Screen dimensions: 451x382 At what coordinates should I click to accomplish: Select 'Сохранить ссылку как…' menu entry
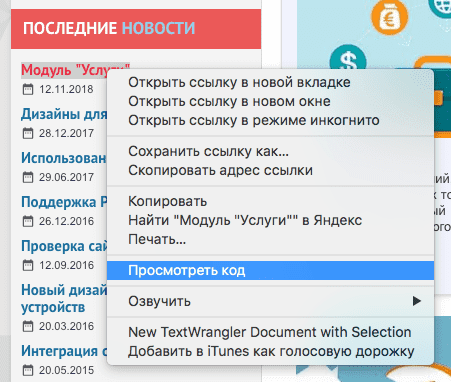[x=270, y=151]
